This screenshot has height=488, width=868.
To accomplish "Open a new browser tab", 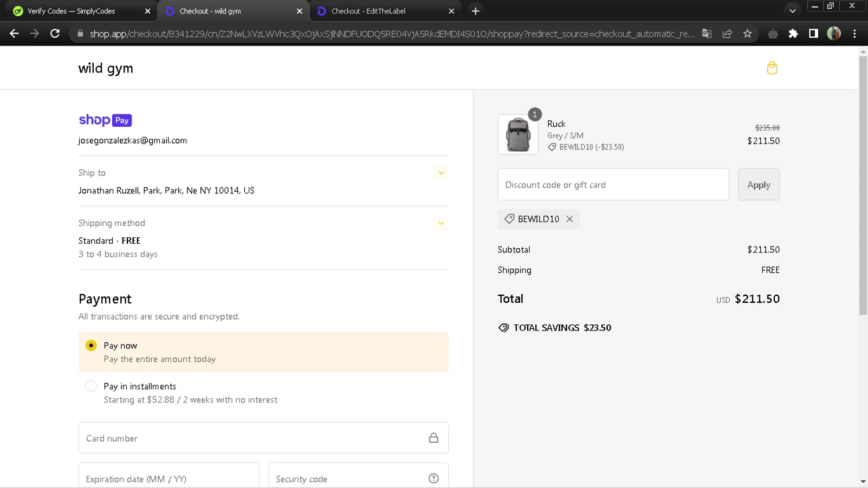I will [x=475, y=11].
